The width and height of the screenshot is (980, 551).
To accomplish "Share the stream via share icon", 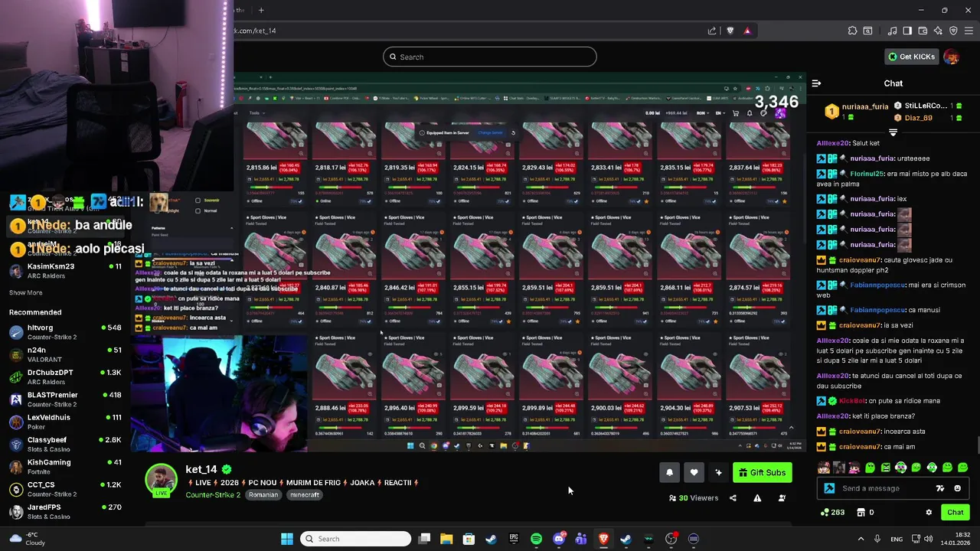I will tap(733, 498).
